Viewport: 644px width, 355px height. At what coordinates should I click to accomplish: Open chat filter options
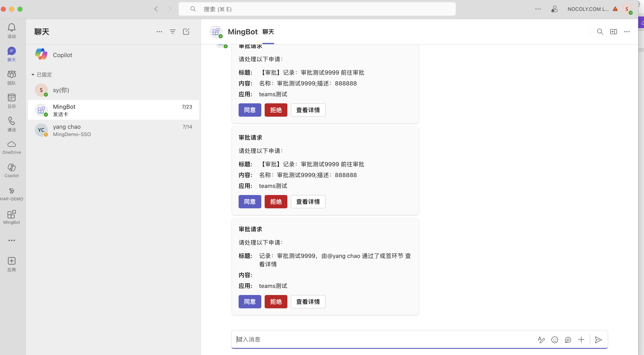tap(172, 32)
